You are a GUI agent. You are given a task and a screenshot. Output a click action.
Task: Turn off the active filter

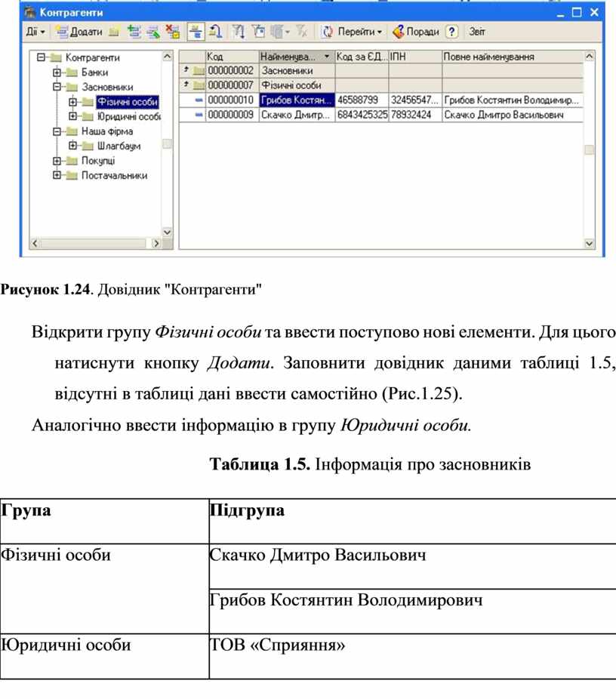(x=302, y=32)
